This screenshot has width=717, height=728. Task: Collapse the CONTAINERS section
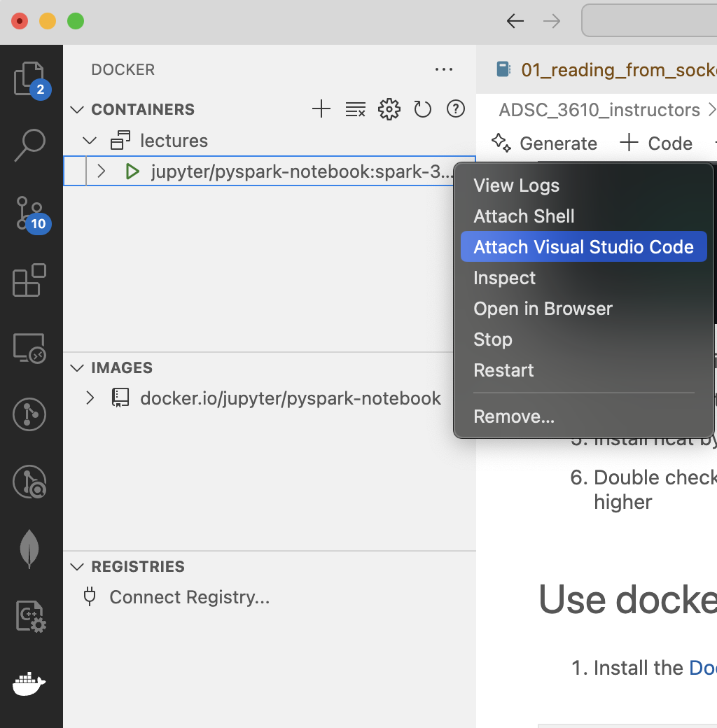coord(77,110)
